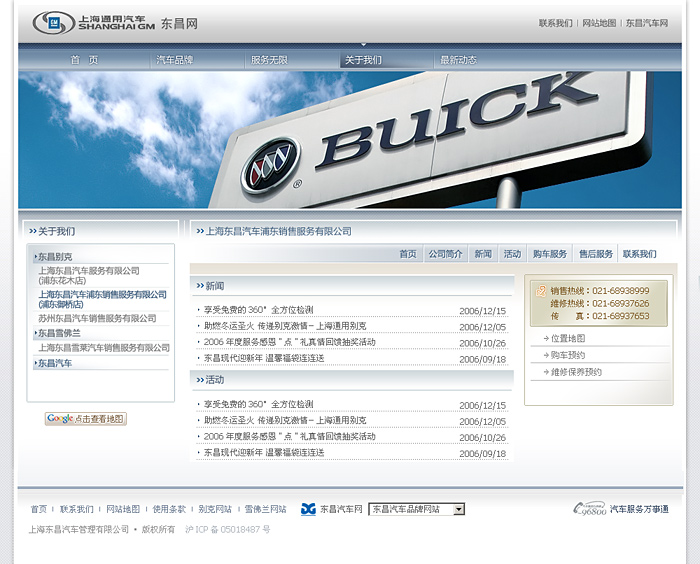Click the phone icon beside 销售热线

(541, 291)
